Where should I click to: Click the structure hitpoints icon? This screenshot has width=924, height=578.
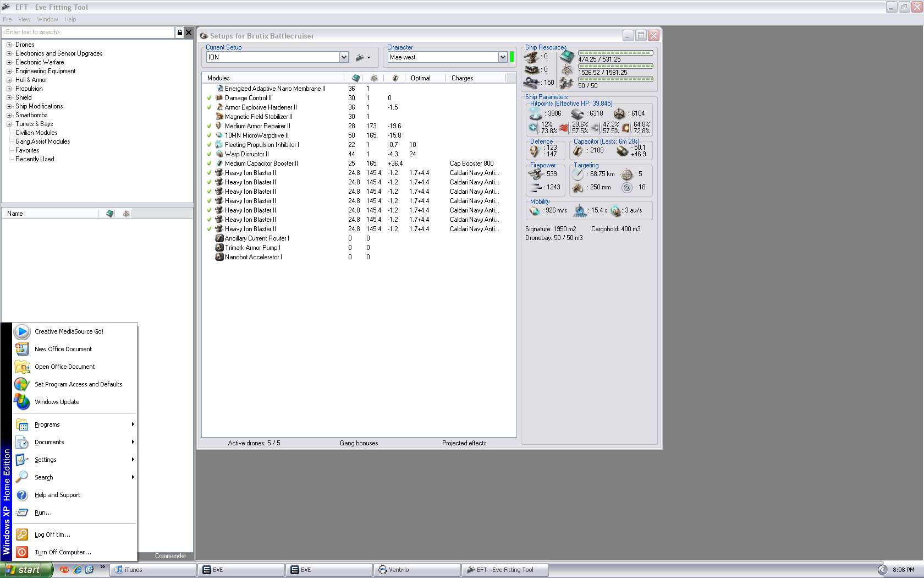619,113
